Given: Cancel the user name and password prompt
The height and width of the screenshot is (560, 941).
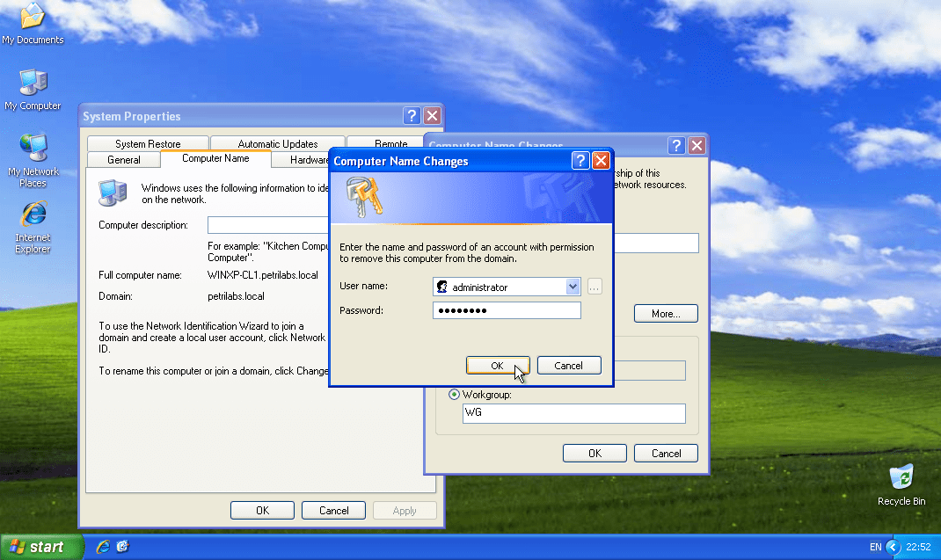Looking at the screenshot, I should pos(568,366).
